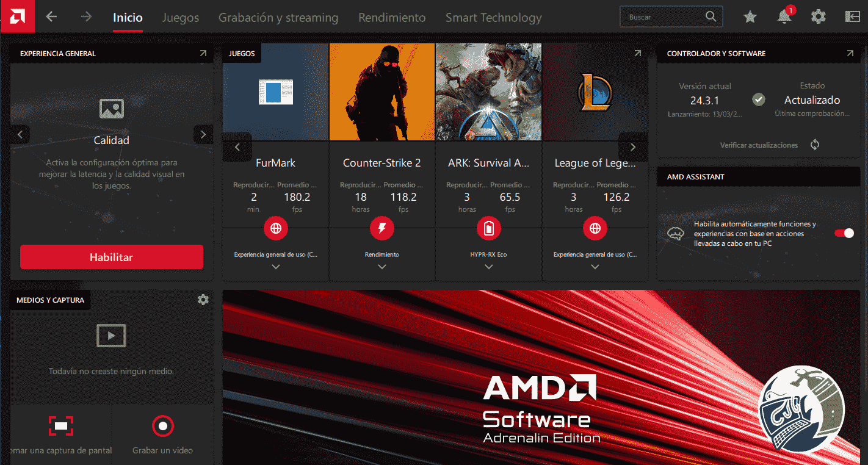Screen dimensions: 868x465
Task: Click the search magnifier icon
Action: point(711,16)
